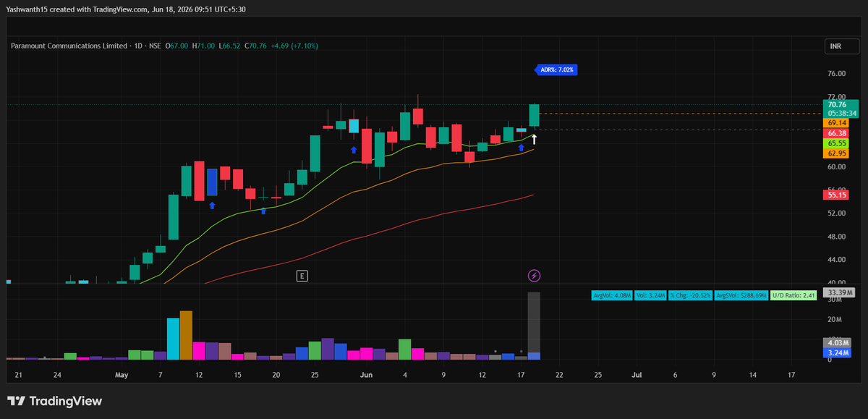Click the tall orange-brown volume bar
Viewport: 868px width, 419px height.
186,335
